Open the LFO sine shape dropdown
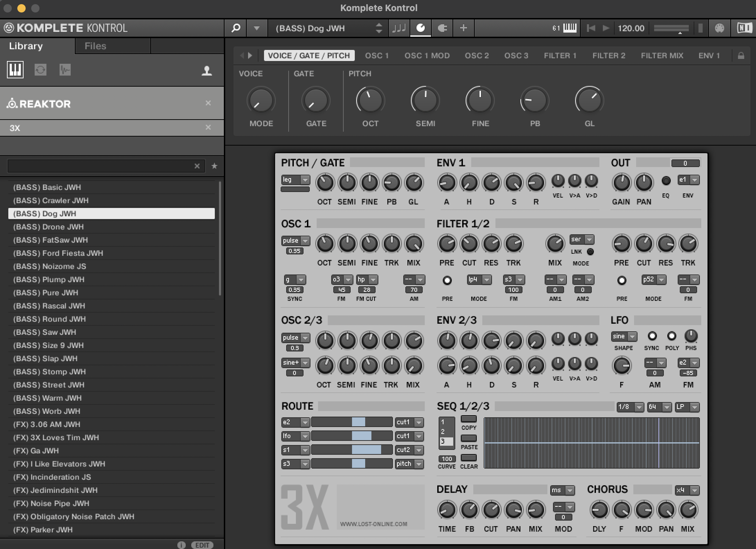 click(624, 336)
